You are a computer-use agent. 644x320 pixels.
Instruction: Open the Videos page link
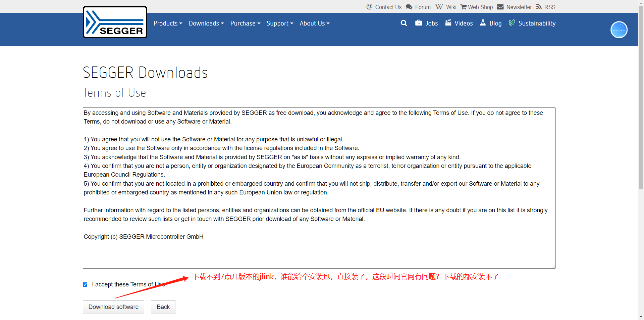point(464,23)
